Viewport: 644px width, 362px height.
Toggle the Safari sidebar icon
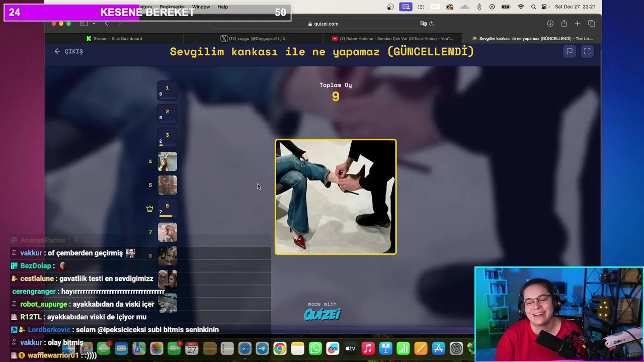(84, 24)
